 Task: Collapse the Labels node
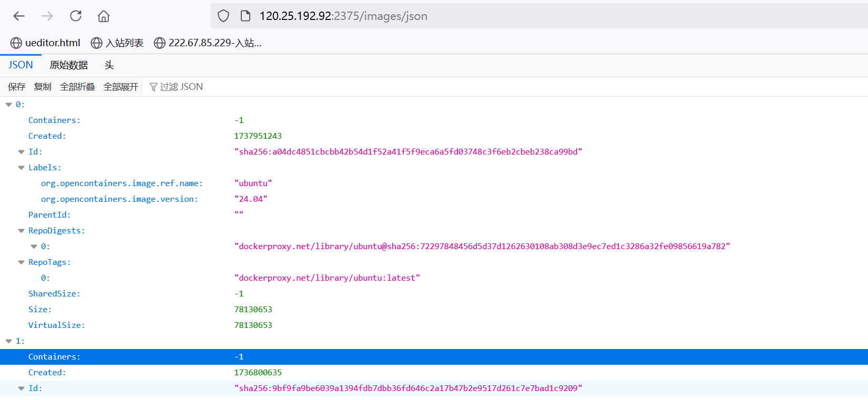[x=22, y=168]
